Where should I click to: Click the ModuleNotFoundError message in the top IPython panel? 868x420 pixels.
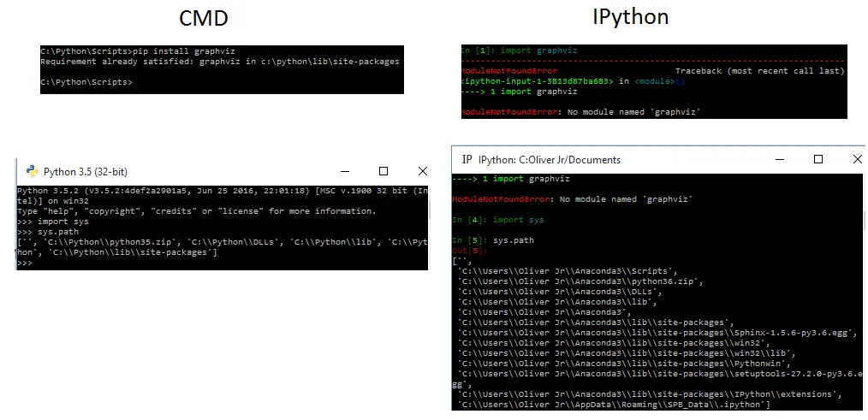(580, 112)
